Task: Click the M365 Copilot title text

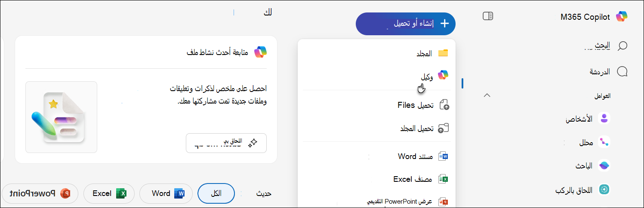Action: click(585, 17)
